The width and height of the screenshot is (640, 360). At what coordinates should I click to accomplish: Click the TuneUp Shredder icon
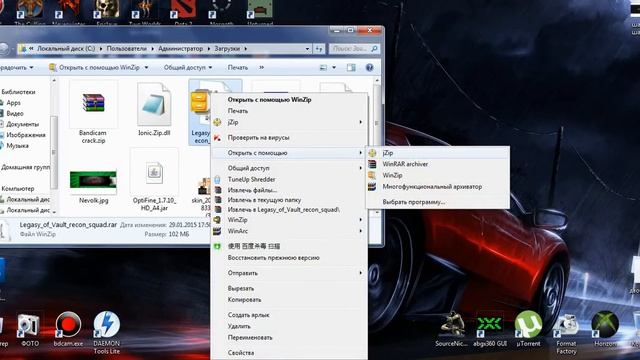coord(218,180)
